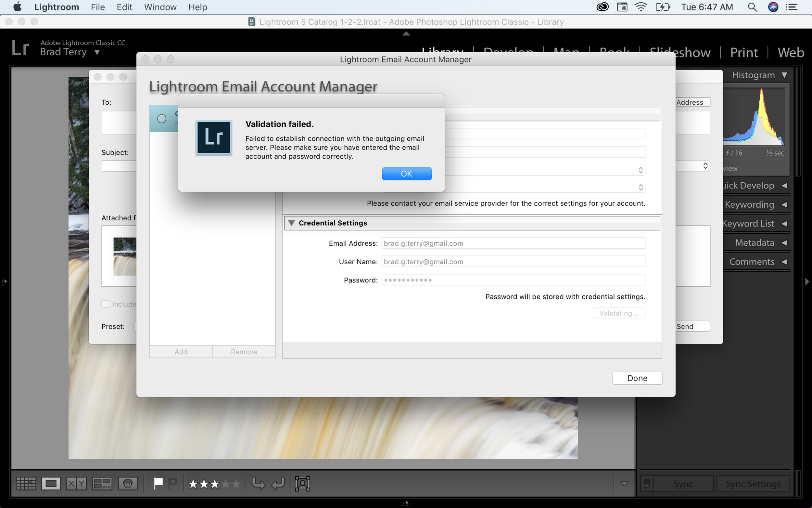Set rating to five stars

coord(236,484)
